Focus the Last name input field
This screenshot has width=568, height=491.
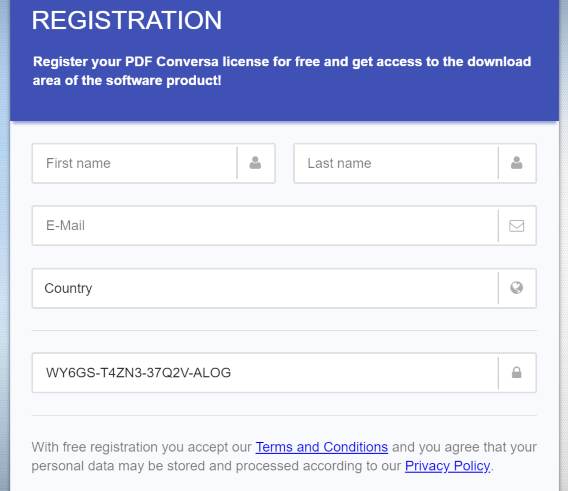pos(396,163)
